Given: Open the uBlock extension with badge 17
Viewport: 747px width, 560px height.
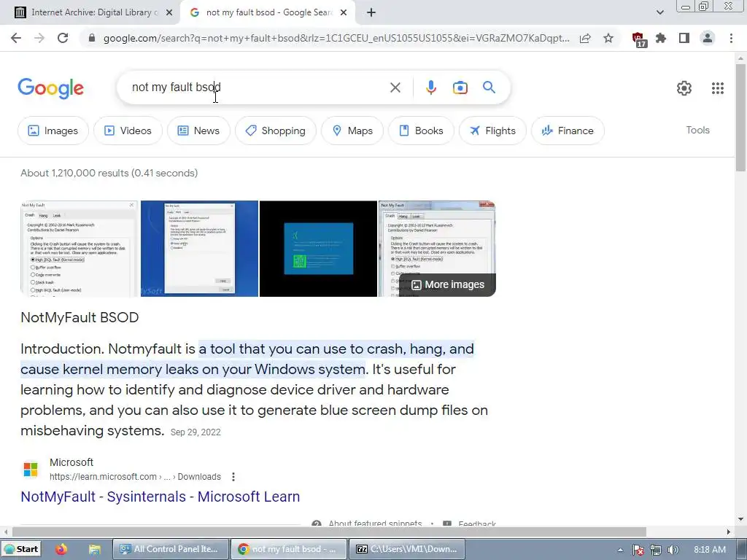Looking at the screenshot, I should tap(639, 39).
